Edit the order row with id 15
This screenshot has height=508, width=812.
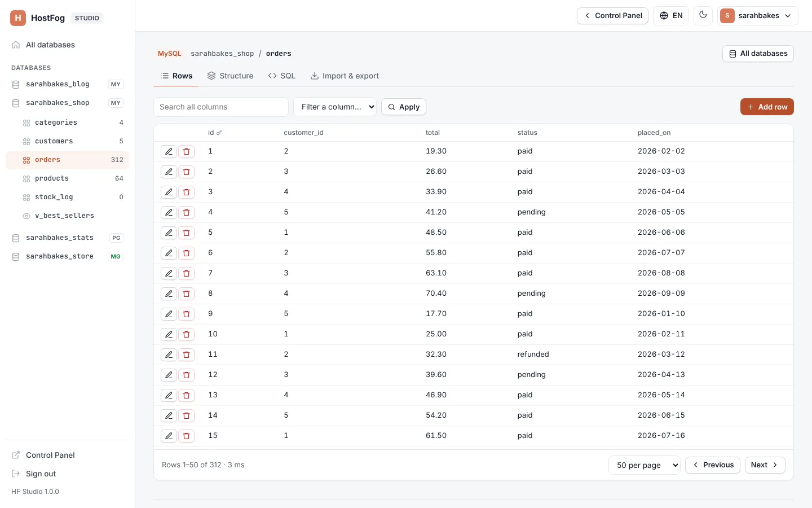[169, 436]
